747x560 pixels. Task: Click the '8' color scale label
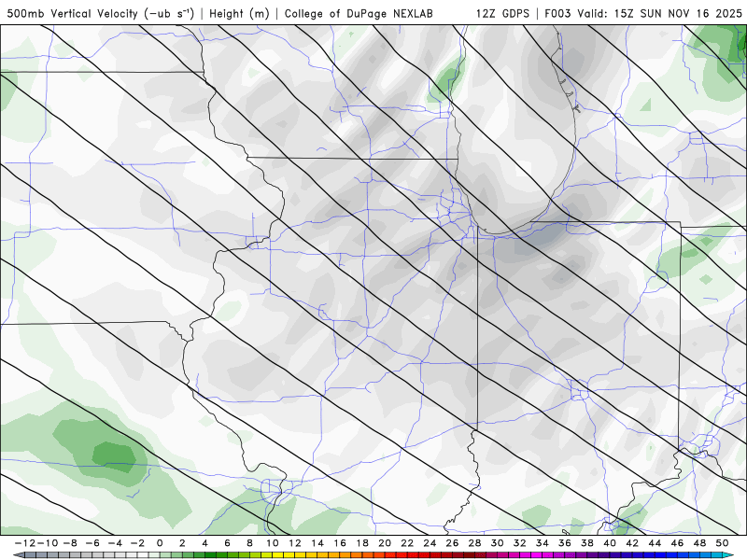(249, 543)
